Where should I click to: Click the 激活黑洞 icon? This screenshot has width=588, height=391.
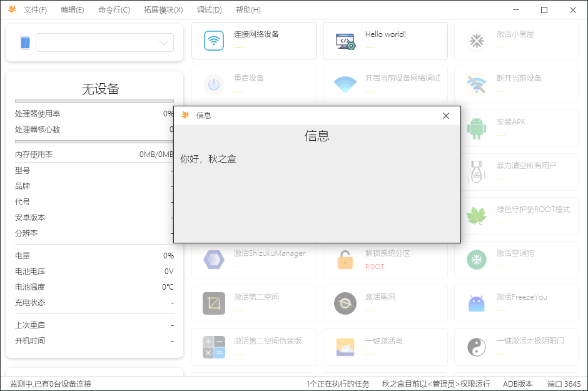tap(345, 303)
